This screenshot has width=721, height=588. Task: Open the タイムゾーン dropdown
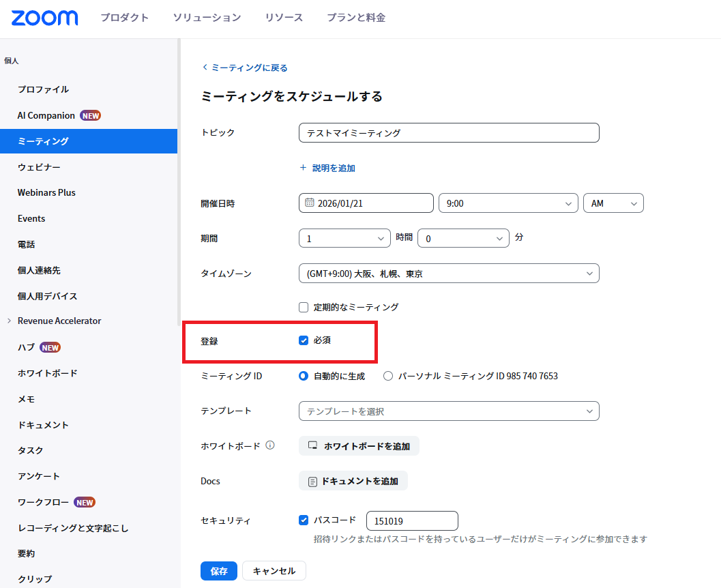click(x=449, y=274)
